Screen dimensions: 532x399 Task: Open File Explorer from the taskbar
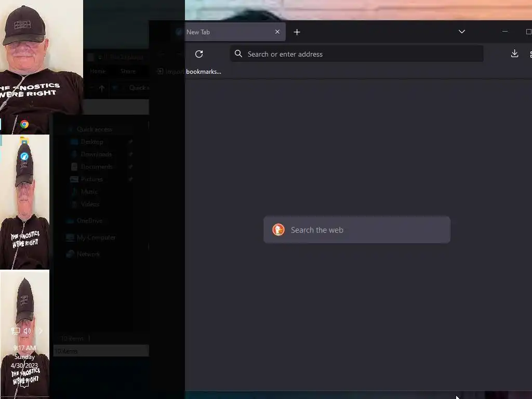tap(24, 140)
